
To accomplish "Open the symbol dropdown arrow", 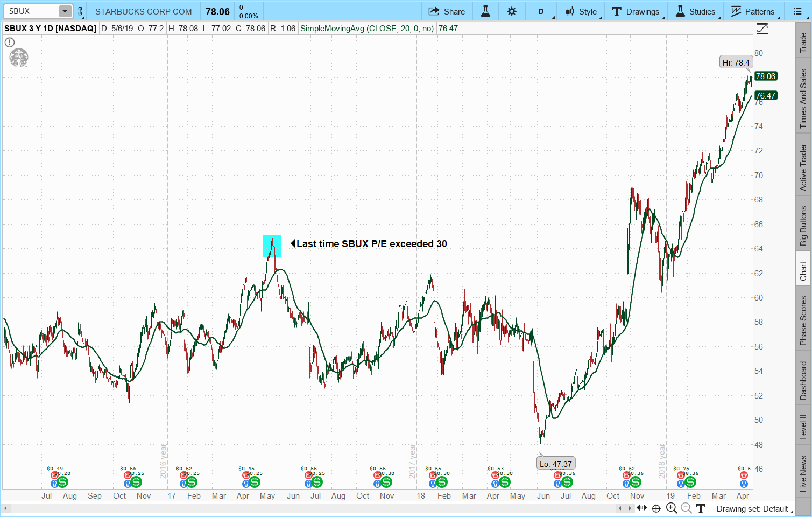I will click(65, 11).
